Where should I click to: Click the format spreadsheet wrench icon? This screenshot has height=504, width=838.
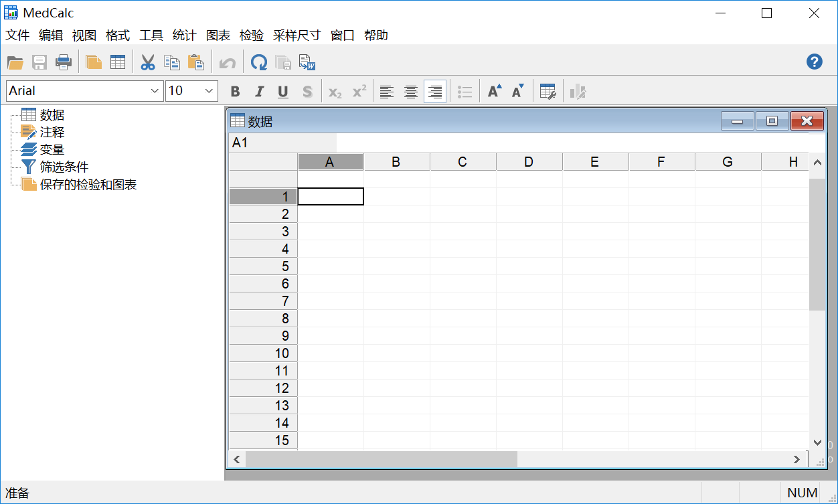point(548,92)
